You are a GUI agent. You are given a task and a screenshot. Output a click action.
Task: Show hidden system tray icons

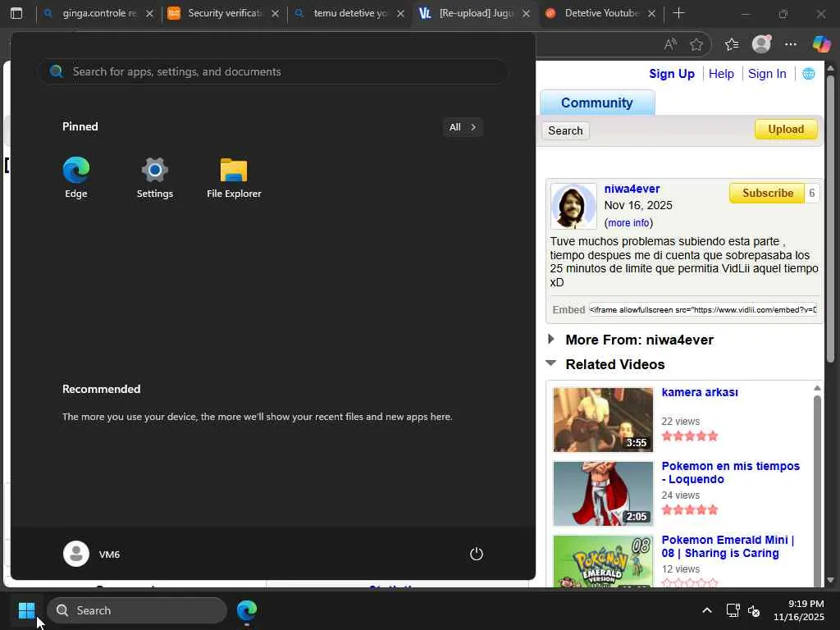coord(707,610)
